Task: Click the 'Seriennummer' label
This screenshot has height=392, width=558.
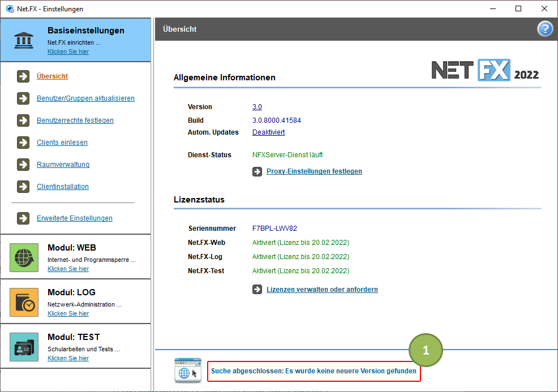Action: [212, 229]
